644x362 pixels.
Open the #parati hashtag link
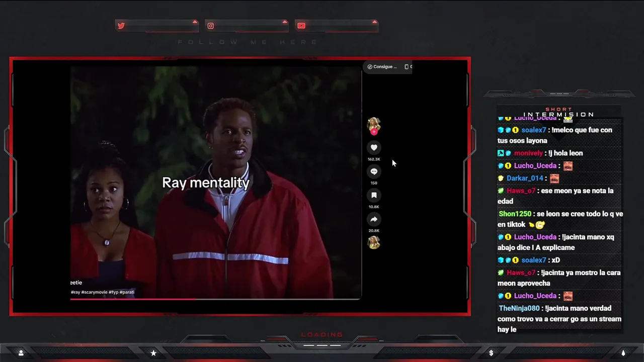click(127, 292)
